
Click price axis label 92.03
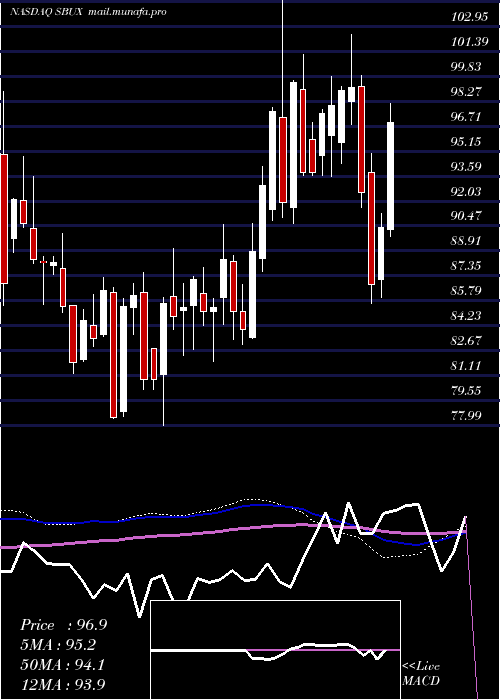tap(467, 192)
